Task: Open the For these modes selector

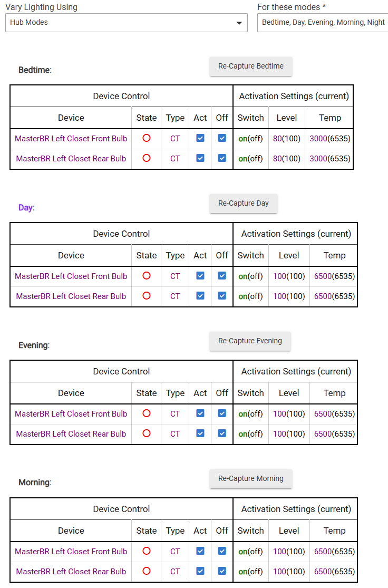Action: pyautogui.click(x=322, y=23)
